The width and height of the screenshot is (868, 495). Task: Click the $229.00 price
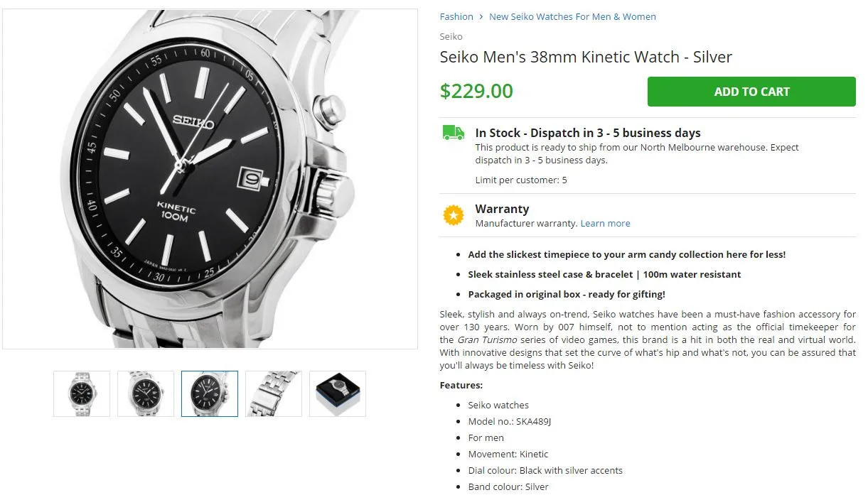(x=476, y=91)
